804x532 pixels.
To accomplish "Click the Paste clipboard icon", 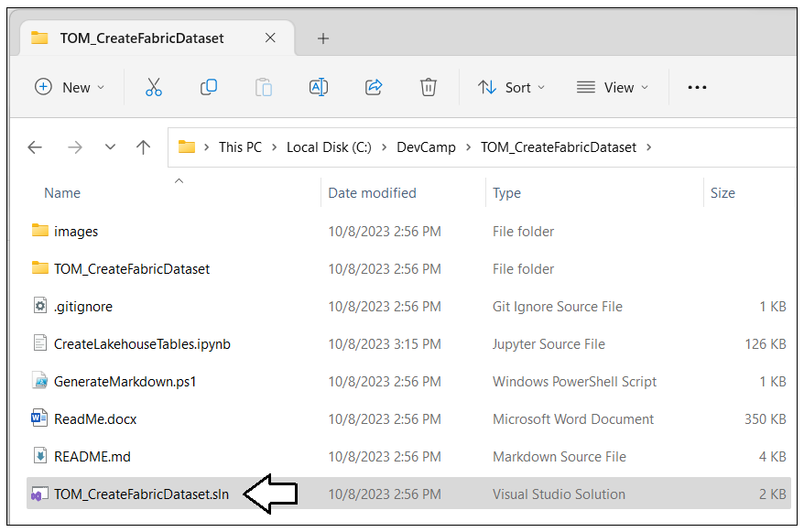I will (x=264, y=87).
